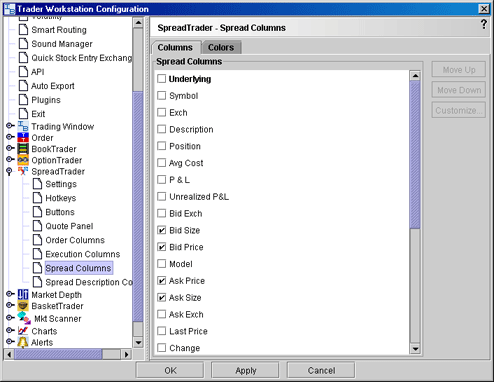Uncheck the Ask Price checkbox

pos(162,281)
